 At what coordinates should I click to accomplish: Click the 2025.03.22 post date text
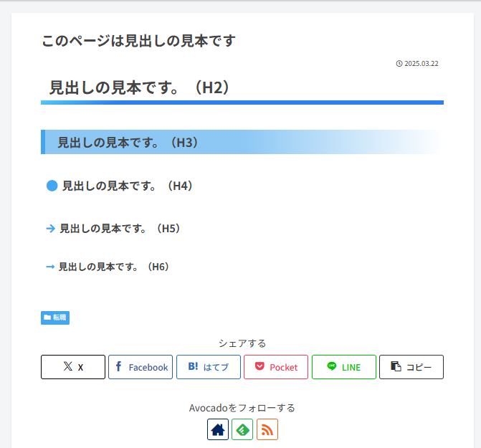(422, 64)
